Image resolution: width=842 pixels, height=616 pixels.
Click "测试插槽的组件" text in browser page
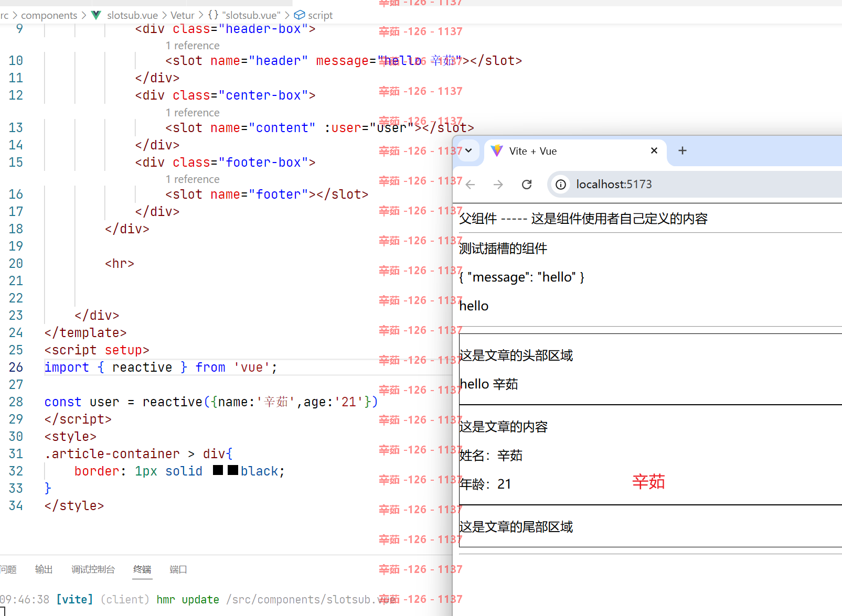tap(503, 248)
